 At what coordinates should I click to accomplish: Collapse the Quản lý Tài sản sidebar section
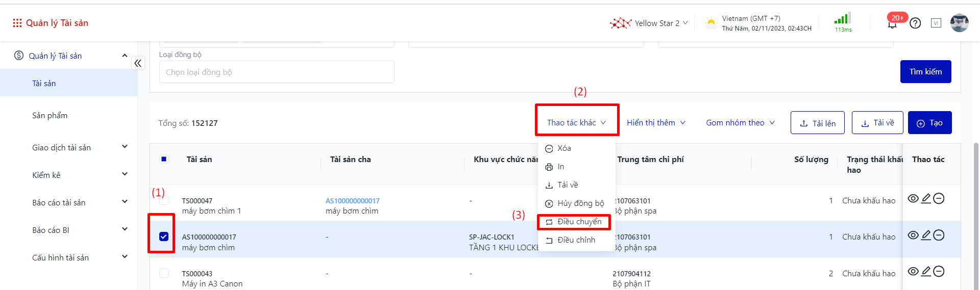[x=125, y=56]
